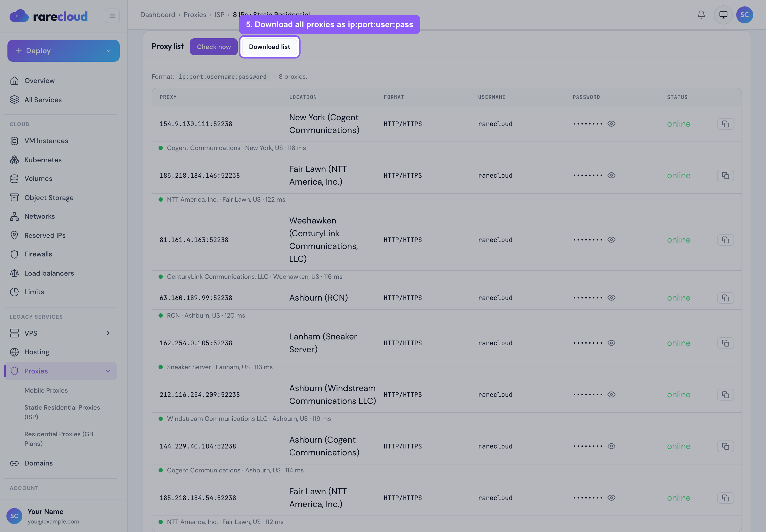Open Reserved IPs
Viewport: 766px width, 532px height.
(61, 235)
